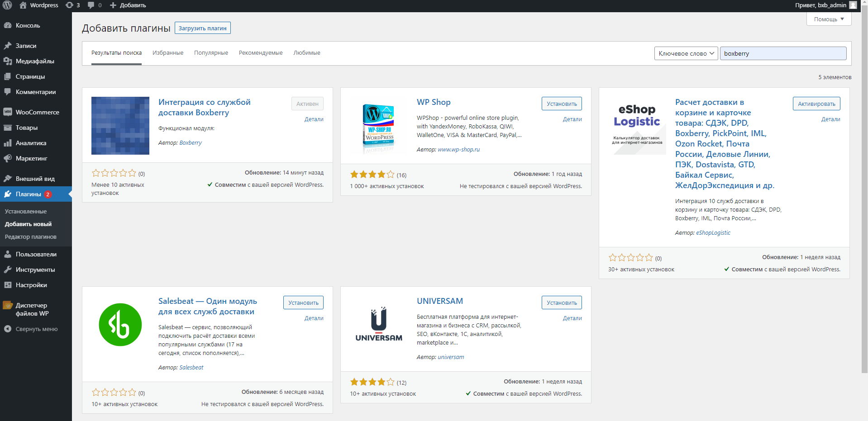This screenshot has width=868, height=421.
Task: Switch to the Популярные tab
Action: [211, 53]
